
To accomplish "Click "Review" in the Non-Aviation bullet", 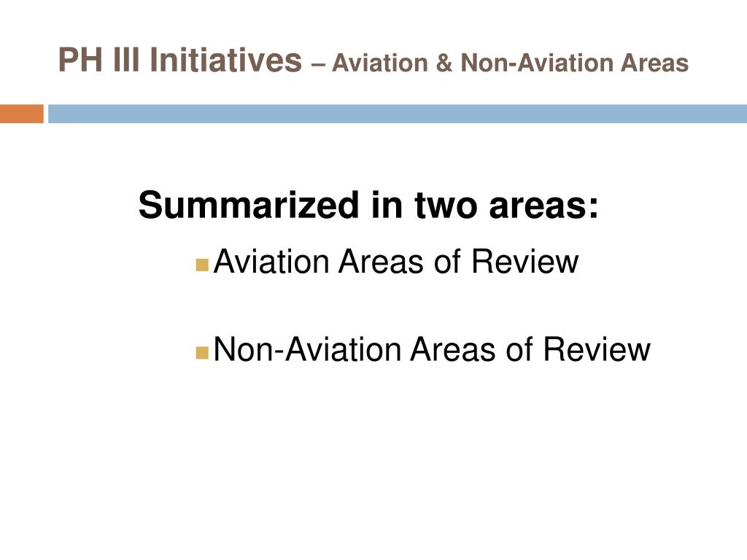I will (x=597, y=349).
